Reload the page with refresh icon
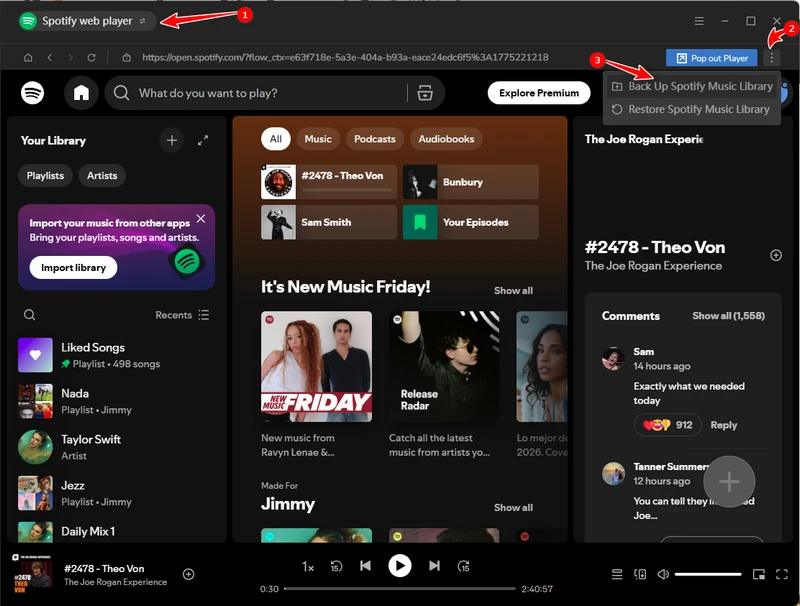 click(91, 58)
